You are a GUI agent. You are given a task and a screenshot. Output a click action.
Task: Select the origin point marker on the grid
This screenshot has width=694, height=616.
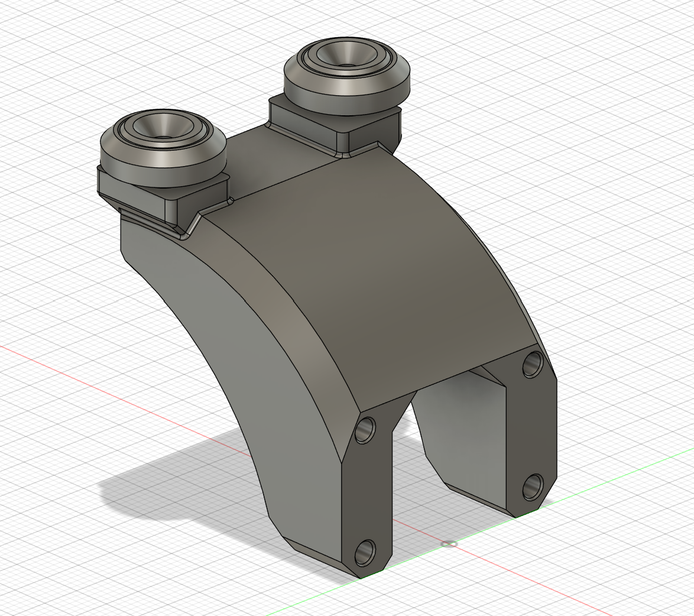coord(450,543)
